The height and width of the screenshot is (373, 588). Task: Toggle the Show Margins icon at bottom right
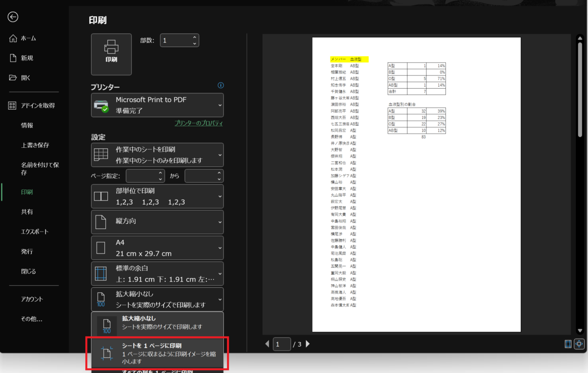click(x=567, y=344)
